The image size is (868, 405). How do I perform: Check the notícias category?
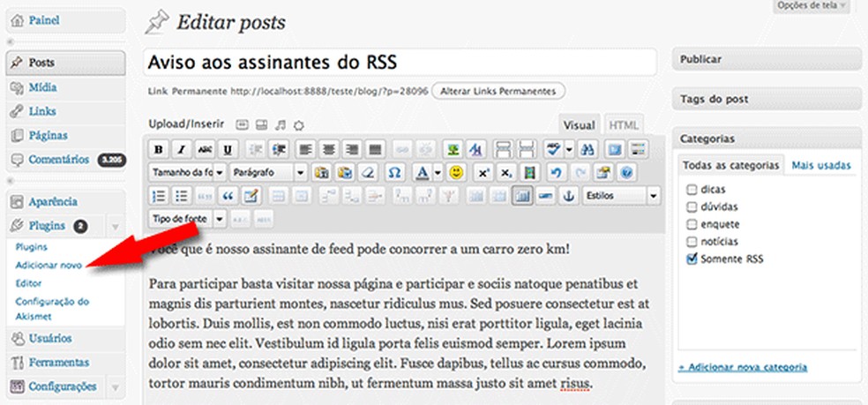tap(692, 242)
